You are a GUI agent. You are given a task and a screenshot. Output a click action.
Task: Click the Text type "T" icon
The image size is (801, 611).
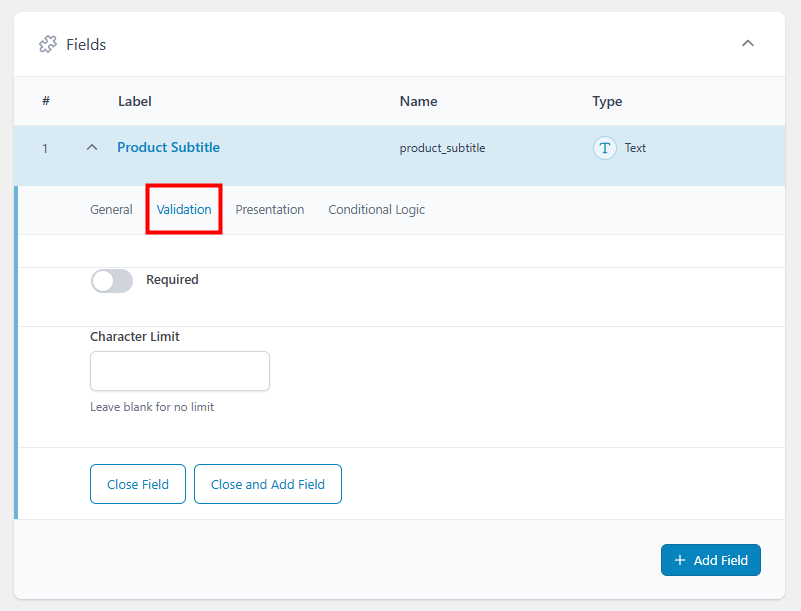[x=605, y=147]
